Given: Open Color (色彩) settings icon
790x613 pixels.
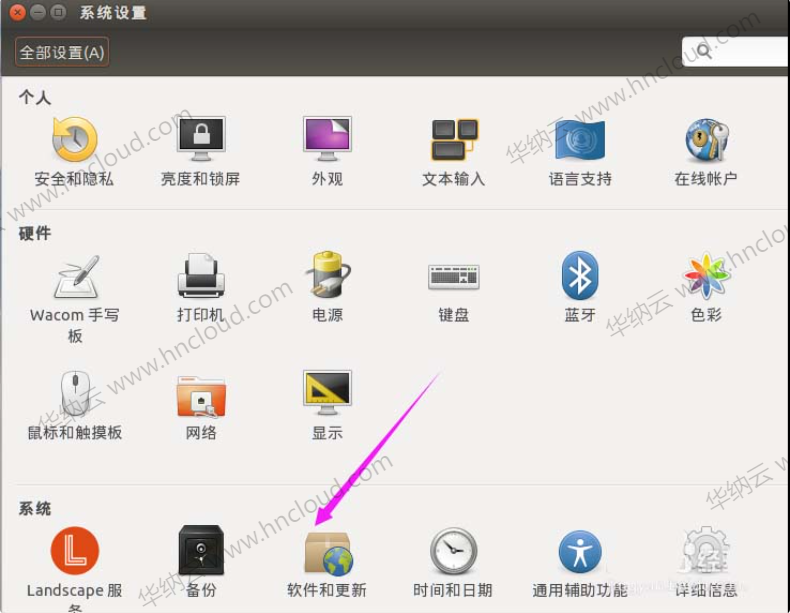Looking at the screenshot, I should click(706, 276).
